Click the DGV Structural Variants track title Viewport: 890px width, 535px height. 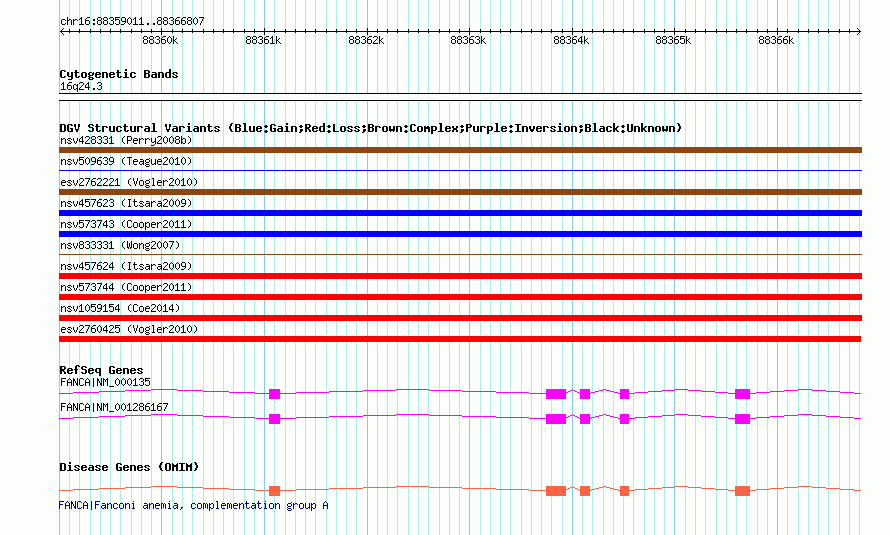pyautogui.click(x=371, y=128)
